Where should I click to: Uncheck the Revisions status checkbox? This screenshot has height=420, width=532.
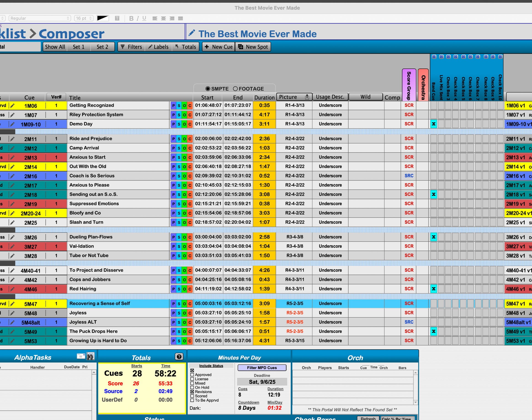coord(192,392)
